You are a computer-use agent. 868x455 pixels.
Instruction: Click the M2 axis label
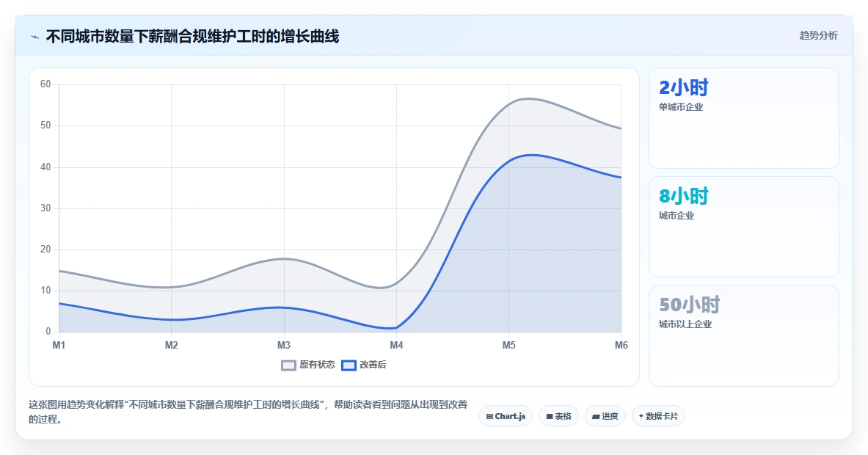coord(171,346)
